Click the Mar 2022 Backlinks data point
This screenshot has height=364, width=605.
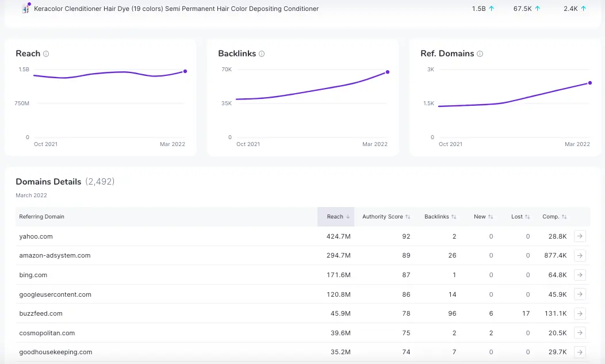pos(388,72)
